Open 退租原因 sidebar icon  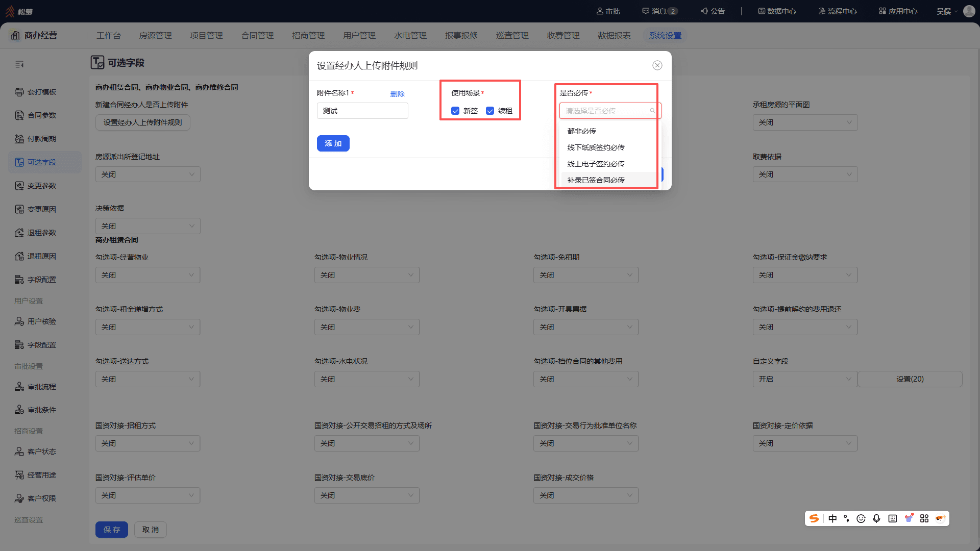19,256
